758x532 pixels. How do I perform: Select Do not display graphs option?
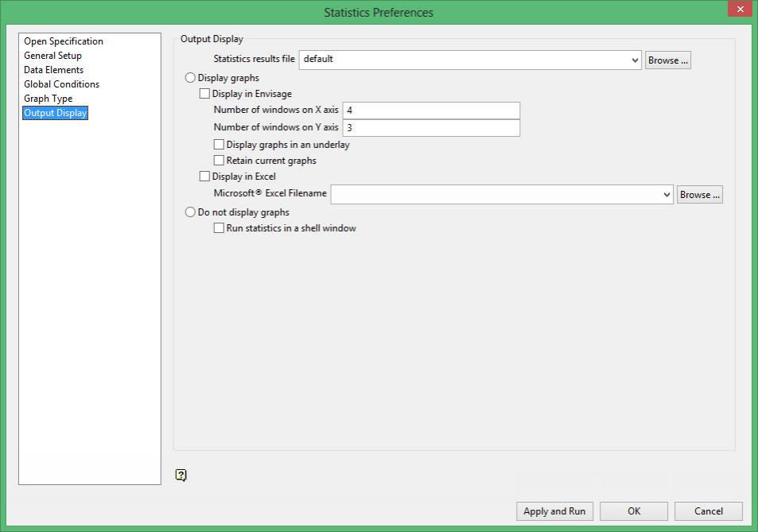coord(190,212)
